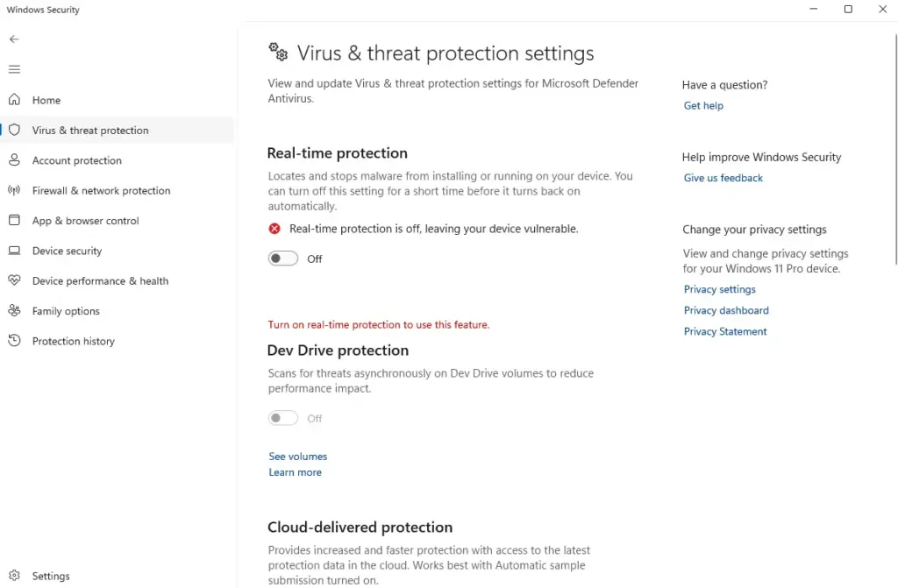Open Firewall & network protection icon
This screenshot has height=588, width=898.
[x=14, y=190]
